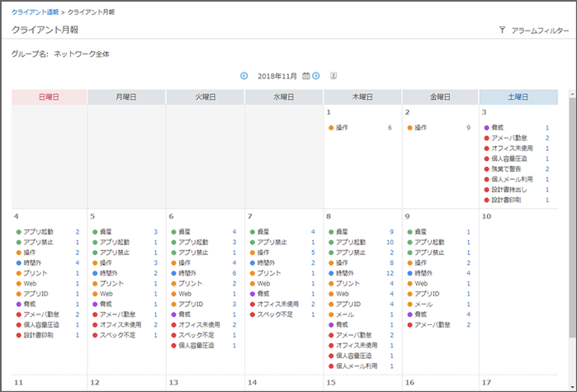
Task: Click the クライアント連報 breadcrumb link
Action: (x=35, y=12)
